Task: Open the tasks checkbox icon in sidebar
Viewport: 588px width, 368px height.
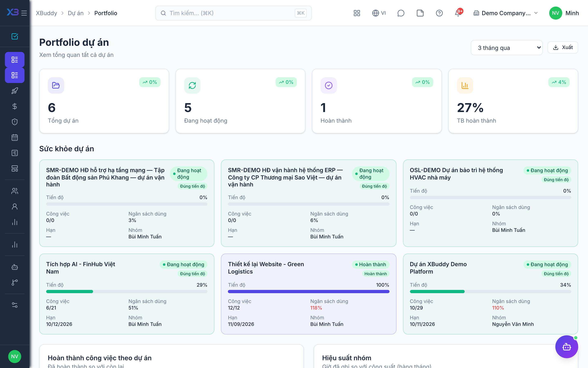Action: pos(14,36)
